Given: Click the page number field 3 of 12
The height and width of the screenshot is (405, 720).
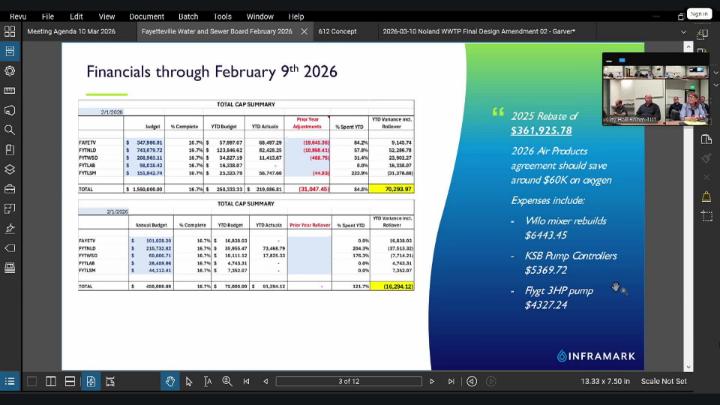Looking at the screenshot, I should [349, 381].
